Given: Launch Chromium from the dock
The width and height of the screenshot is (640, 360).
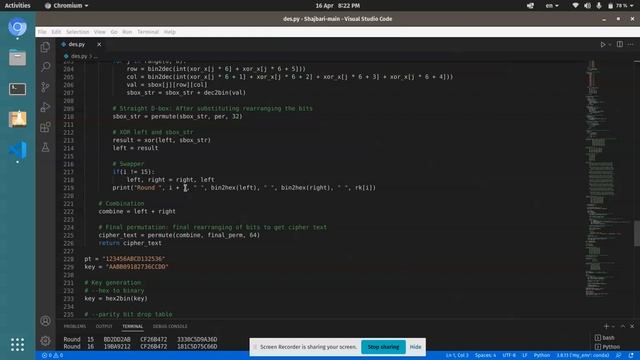Looking at the screenshot, I should tap(18, 27).
